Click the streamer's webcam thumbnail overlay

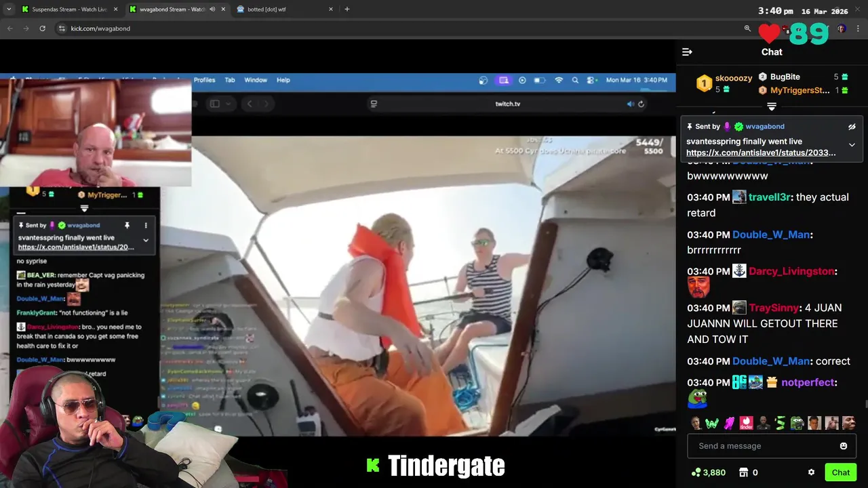[96, 133]
